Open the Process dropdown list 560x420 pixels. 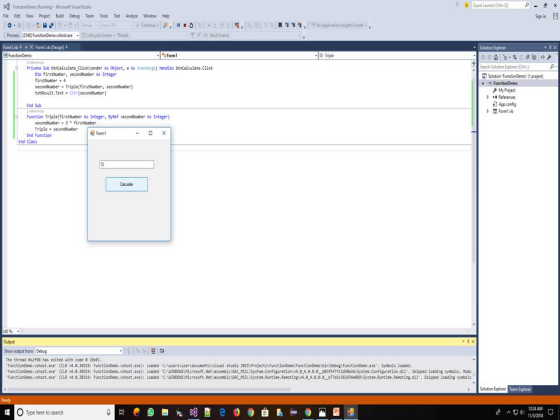[x=77, y=35]
